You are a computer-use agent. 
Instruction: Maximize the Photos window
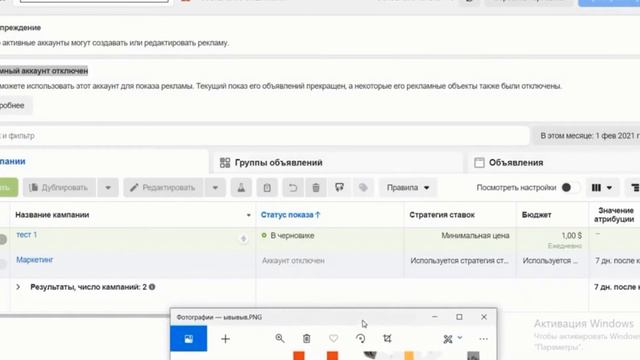tap(459, 317)
